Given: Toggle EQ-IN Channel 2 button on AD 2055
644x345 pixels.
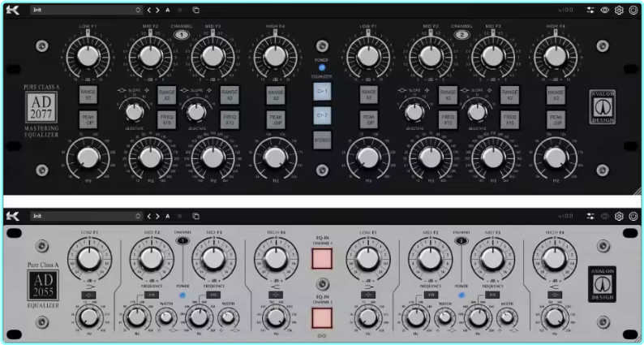Looking at the screenshot, I should pos(322,318).
